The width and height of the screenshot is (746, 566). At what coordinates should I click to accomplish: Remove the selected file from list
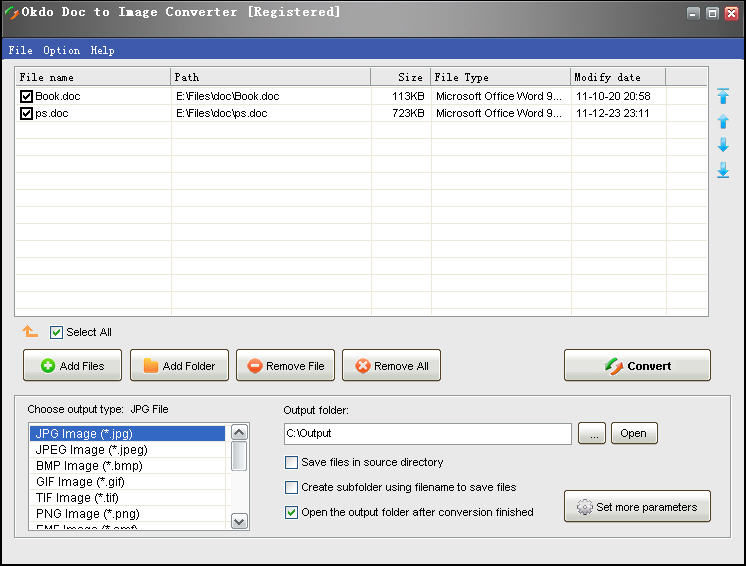click(x=285, y=366)
